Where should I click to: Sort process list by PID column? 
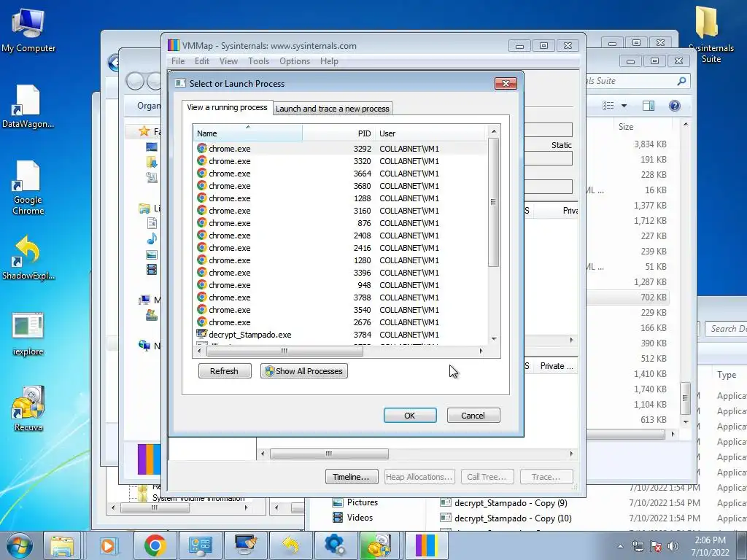[x=338, y=133]
